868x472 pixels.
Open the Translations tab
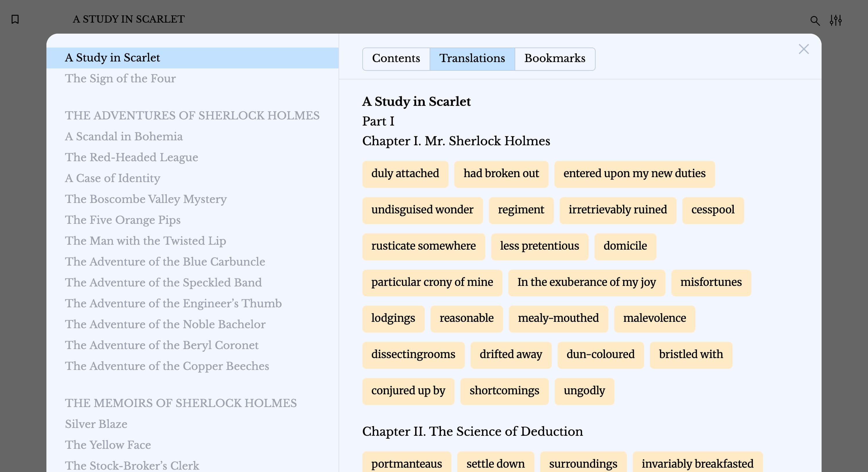[472, 59]
